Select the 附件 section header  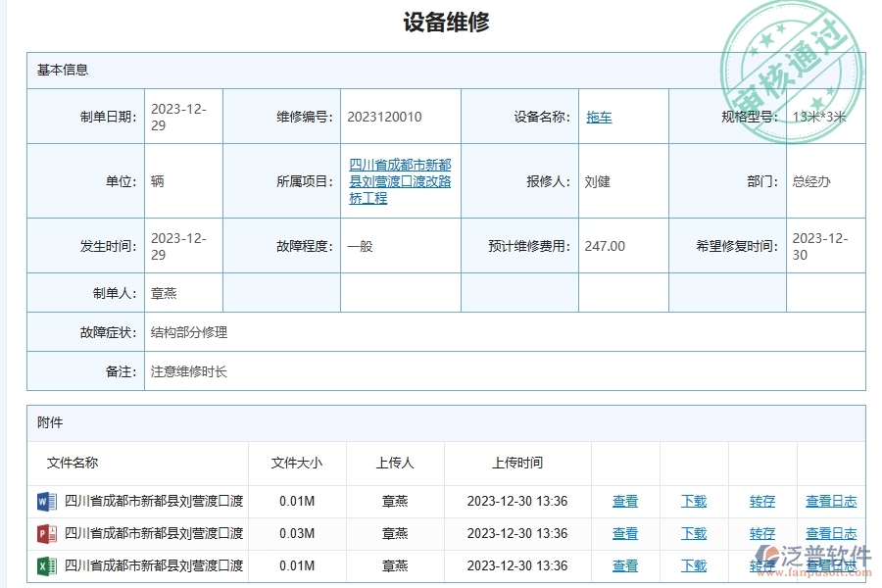49,422
